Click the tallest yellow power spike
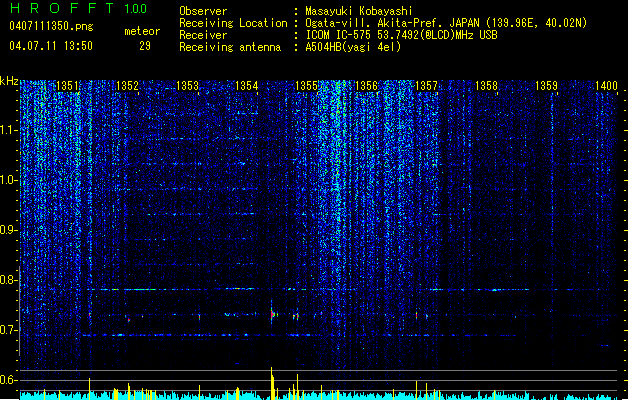 [x=272, y=383]
